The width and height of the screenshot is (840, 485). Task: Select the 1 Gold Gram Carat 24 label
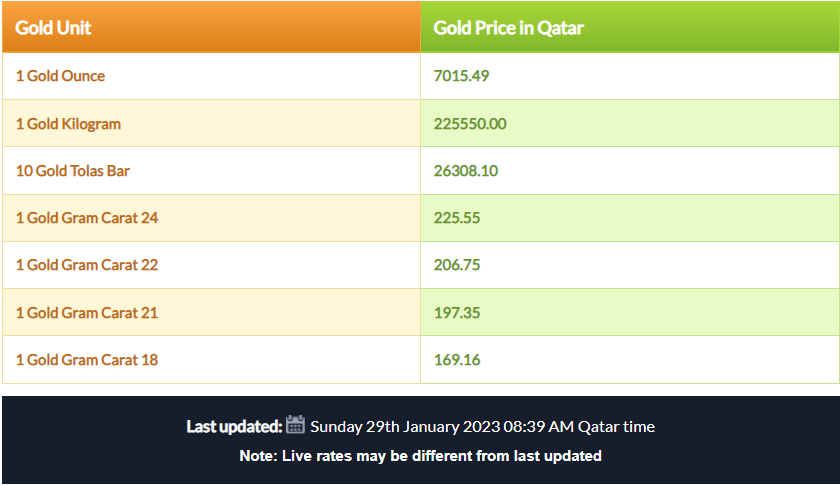click(x=87, y=218)
